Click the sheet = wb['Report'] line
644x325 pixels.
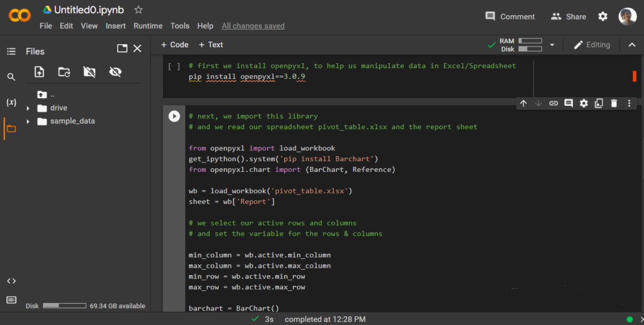pos(231,202)
